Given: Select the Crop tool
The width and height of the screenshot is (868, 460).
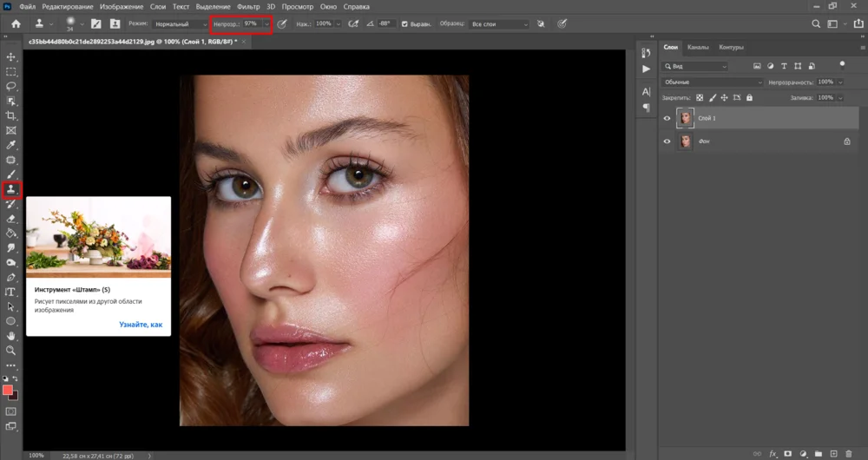Looking at the screenshot, I should point(11,115).
